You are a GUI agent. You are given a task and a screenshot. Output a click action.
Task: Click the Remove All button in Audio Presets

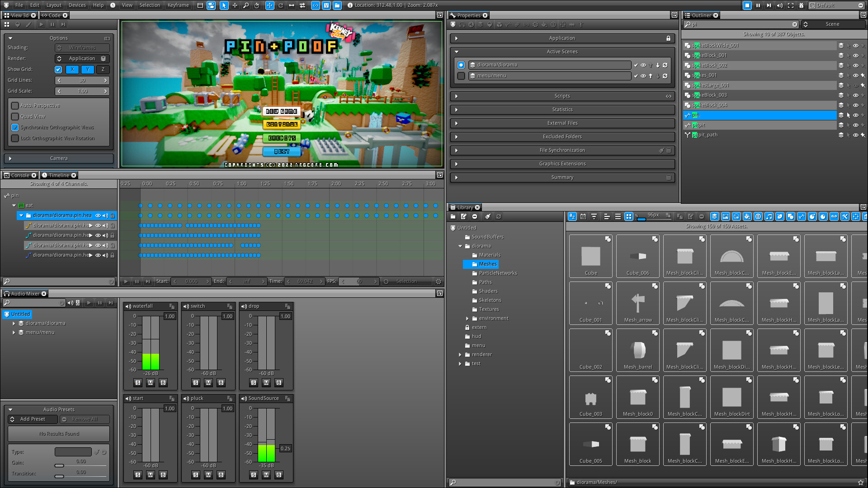84,419
